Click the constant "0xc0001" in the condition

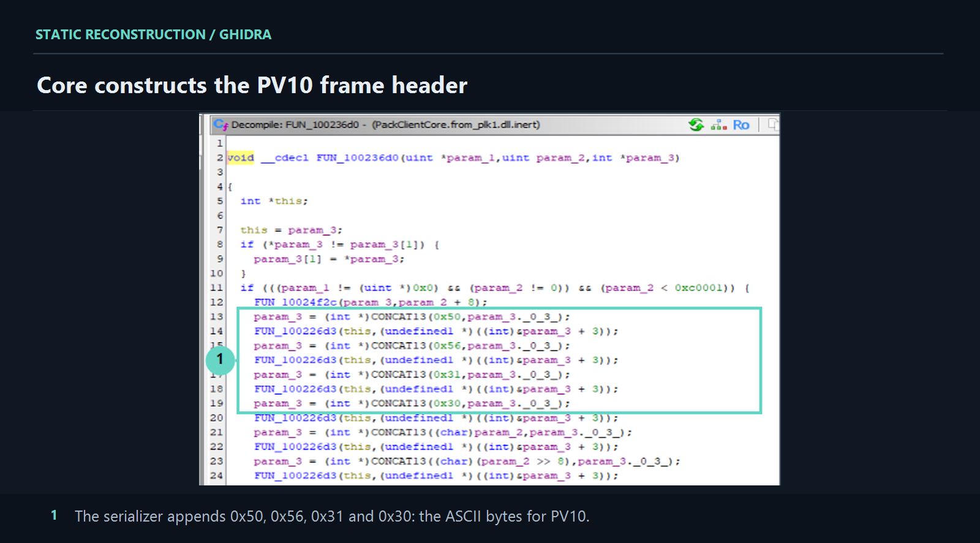(x=698, y=287)
